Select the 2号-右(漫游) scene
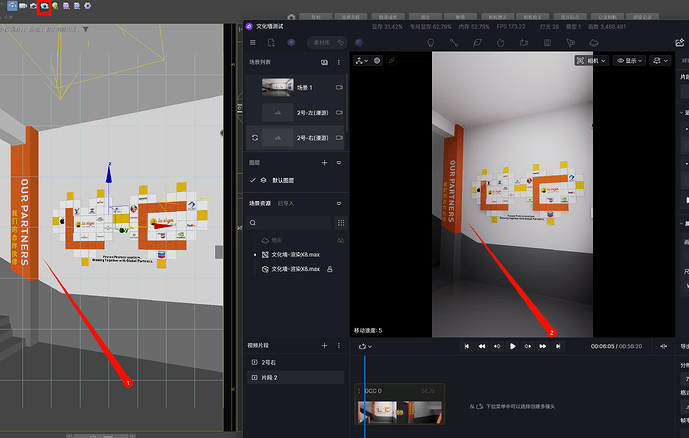 tap(295, 138)
